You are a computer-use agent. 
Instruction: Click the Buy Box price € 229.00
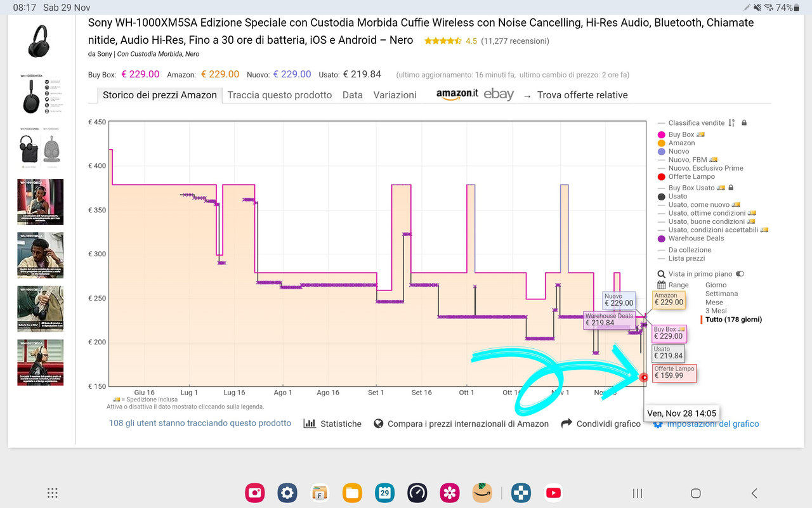[140, 74]
